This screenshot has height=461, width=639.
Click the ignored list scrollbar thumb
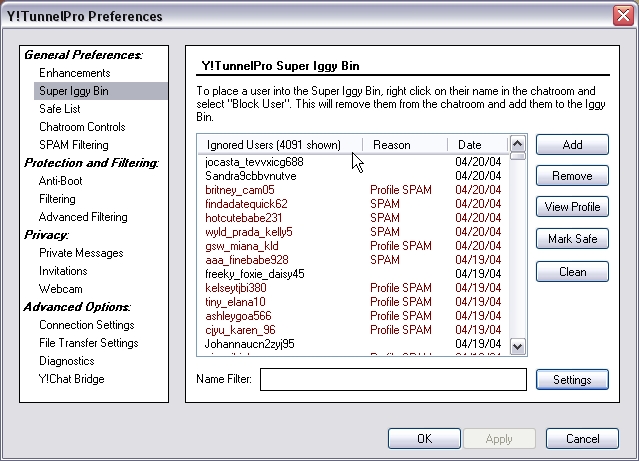pos(518,156)
